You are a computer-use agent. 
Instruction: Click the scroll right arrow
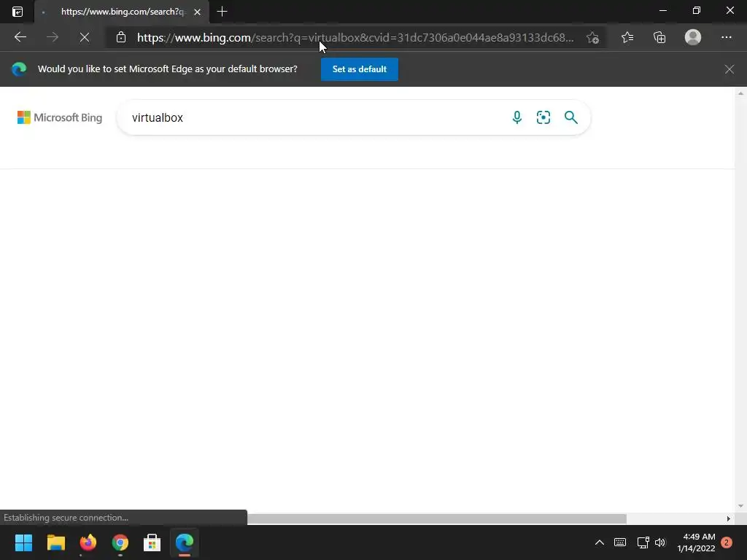pyautogui.click(x=728, y=518)
